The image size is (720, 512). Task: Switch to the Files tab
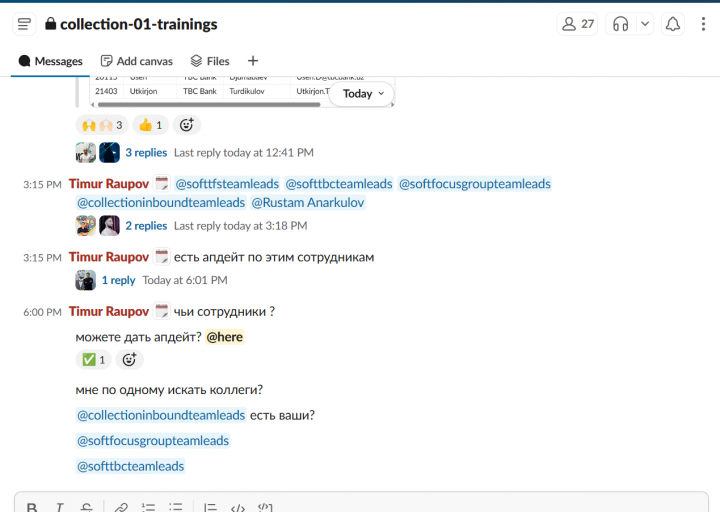point(210,61)
